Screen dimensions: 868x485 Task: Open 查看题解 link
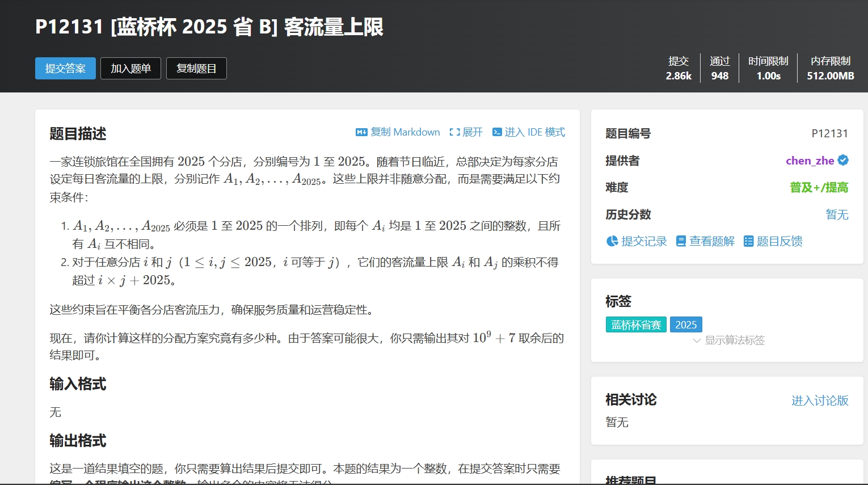(712, 241)
